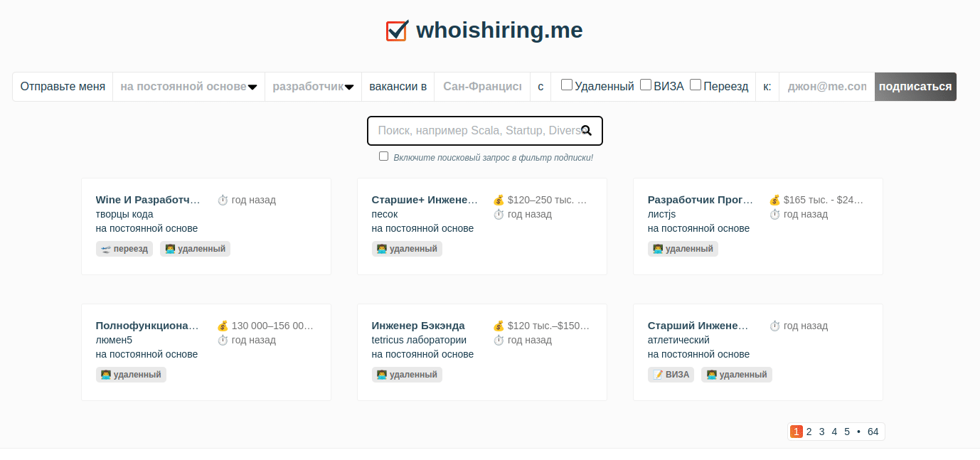980x460 pixels.
Task: Click the удаленный tag on the песок card
Action: click(x=407, y=249)
